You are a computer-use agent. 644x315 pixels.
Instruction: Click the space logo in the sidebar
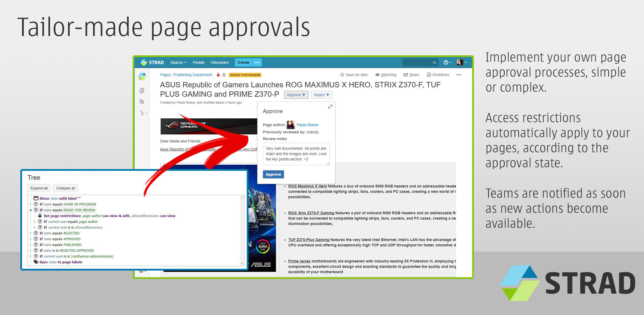click(142, 76)
